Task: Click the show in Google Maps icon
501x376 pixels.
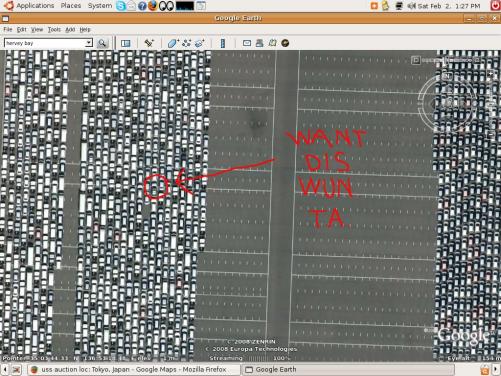Action: [x=272, y=43]
